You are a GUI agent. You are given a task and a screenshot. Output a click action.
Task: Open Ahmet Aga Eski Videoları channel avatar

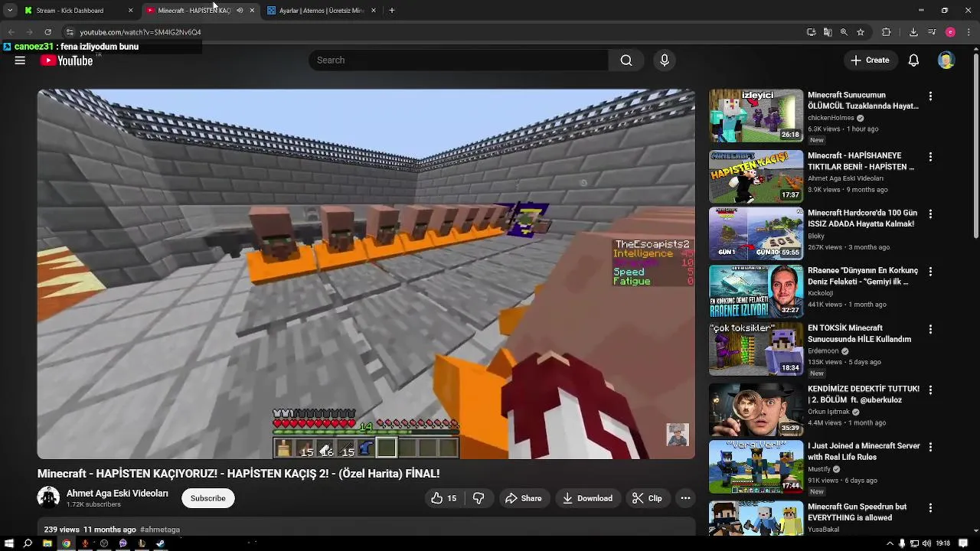coord(48,498)
